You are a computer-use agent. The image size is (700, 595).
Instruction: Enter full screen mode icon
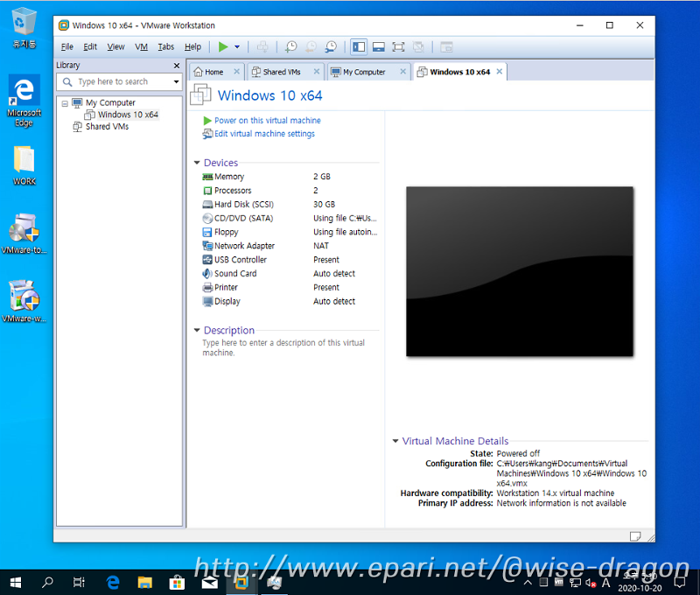[x=398, y=47]
